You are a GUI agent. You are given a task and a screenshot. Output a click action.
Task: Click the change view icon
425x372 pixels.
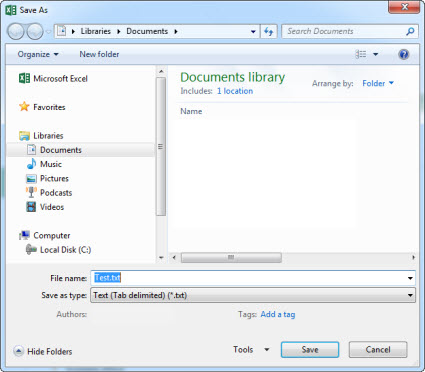coord(361,54)
